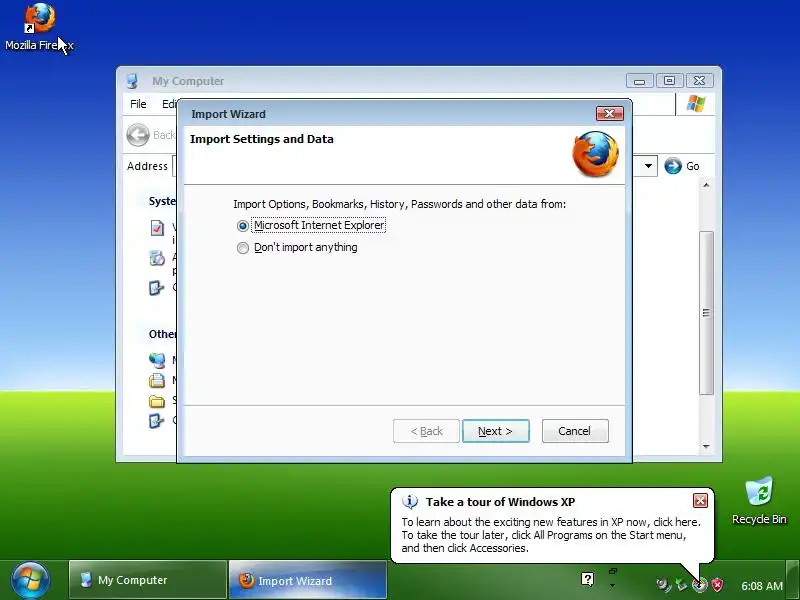
Task: Click the Next button
Action: (x=495, y=431)
